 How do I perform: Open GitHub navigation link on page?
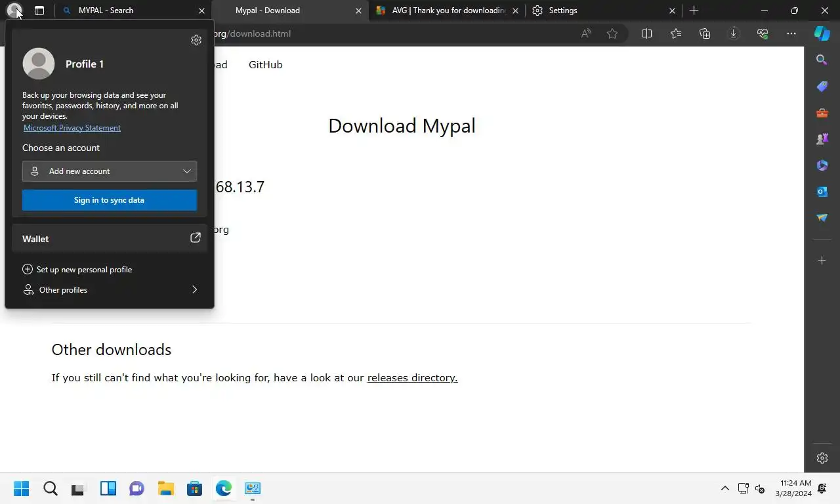[265, 64]
